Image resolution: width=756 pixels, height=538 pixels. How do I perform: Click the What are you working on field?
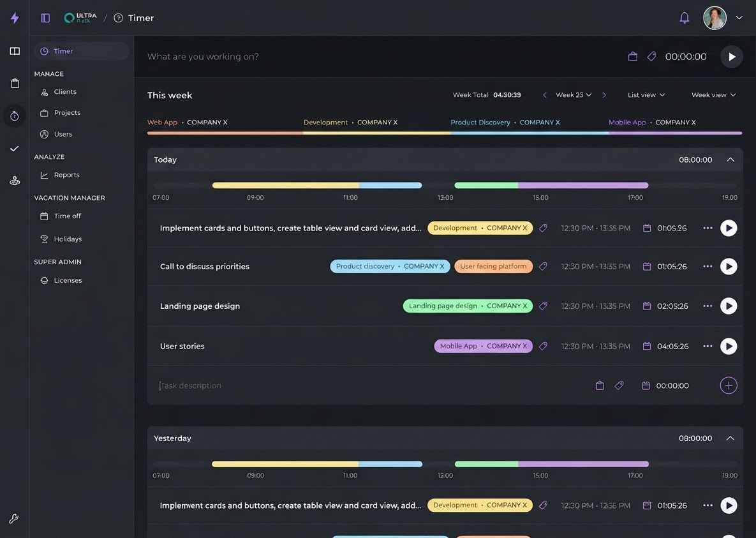381,56
